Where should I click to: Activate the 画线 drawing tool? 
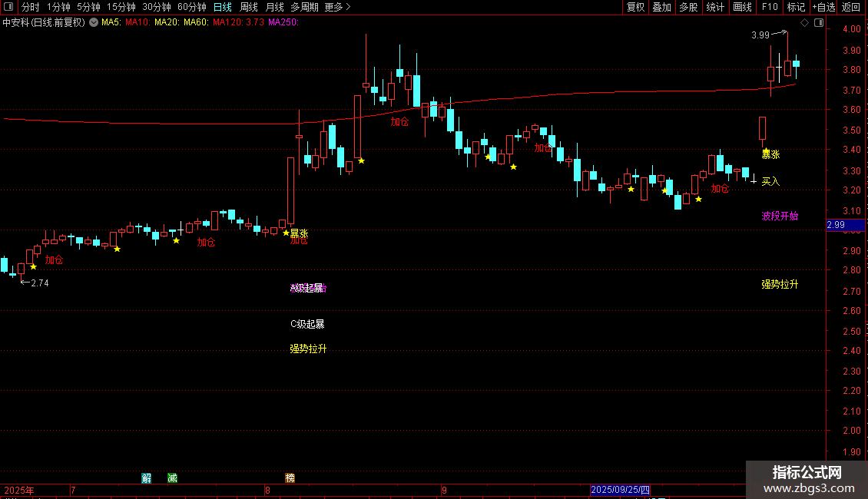pyautogui.click(x=742, y=7)
